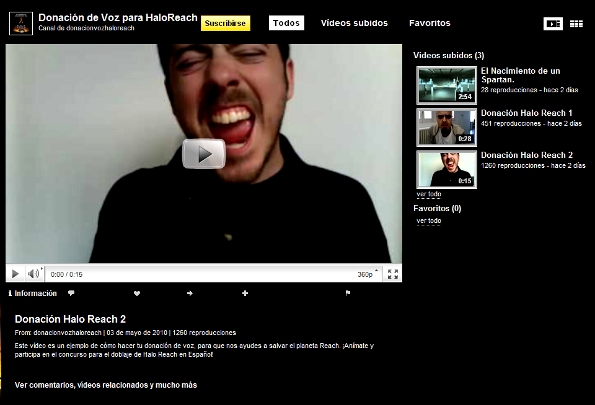This screenshot has width=595, height=405.
Task: Add to favorites with heart icon
Action: tap(137, 293)
